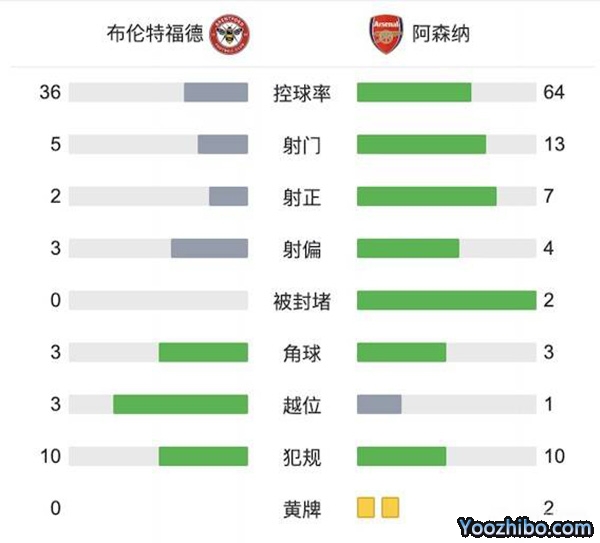Viewport: 600px width, 543px height.
Task: Click Arsenal's possession value 64
Action: point(555,93)
